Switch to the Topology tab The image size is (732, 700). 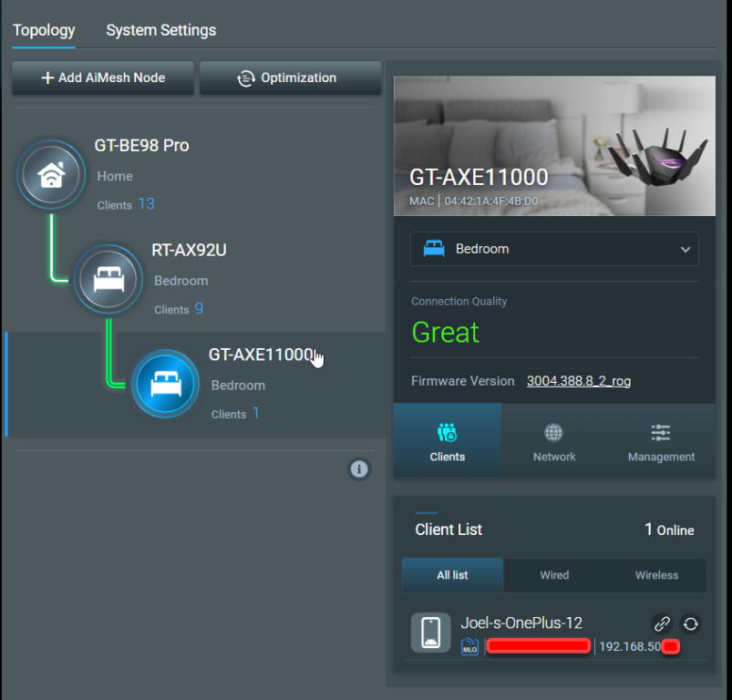pyautogui.click(x=44, y=30)
